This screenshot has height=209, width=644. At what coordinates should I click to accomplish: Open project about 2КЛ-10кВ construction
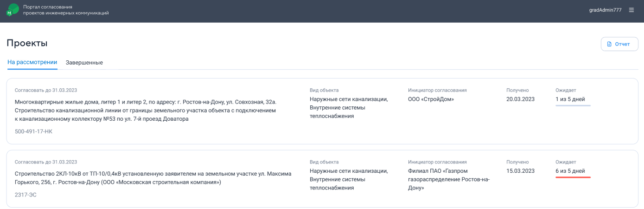[x=153, y=177]
